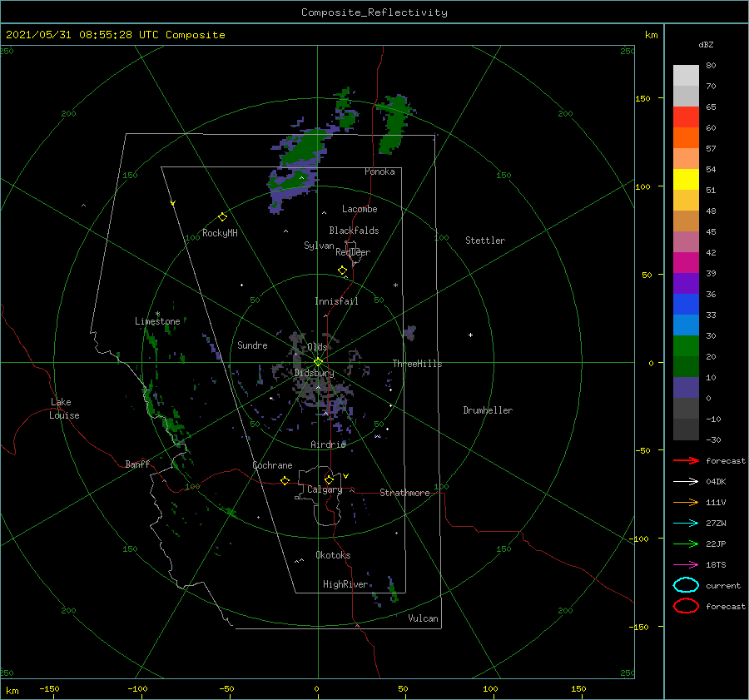Image resolution: width=749 pixels, height=700 pixels.
Task: Click the yellow diamond marker above RockyMH
Action: tap(222, 217)
